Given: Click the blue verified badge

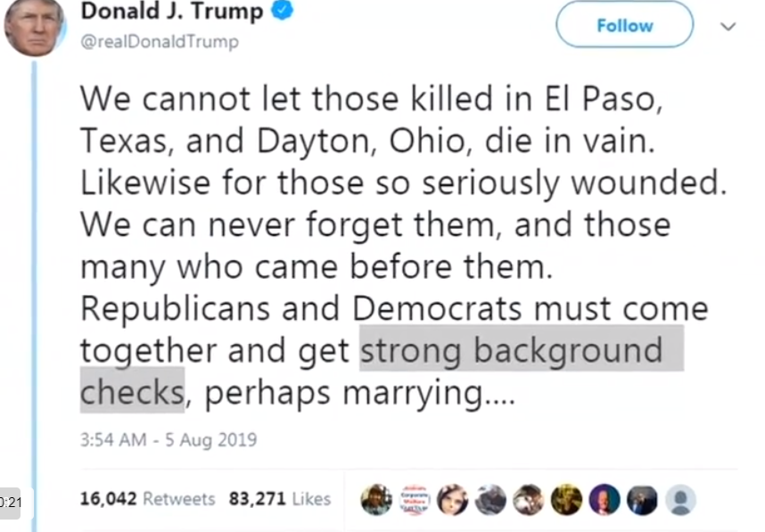Looking at the screenshot, I should point(282,10).
